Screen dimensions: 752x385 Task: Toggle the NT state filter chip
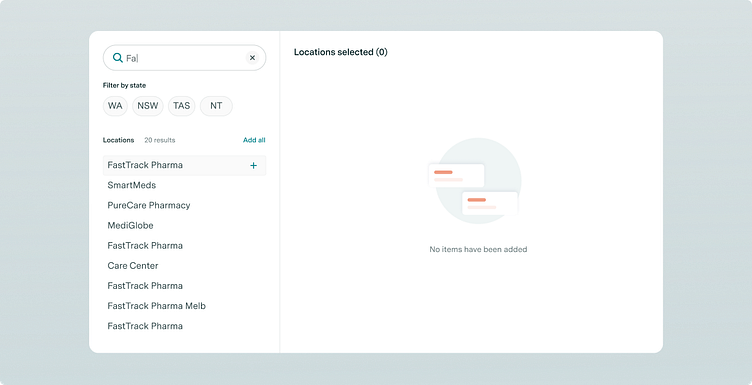point(216,106)
